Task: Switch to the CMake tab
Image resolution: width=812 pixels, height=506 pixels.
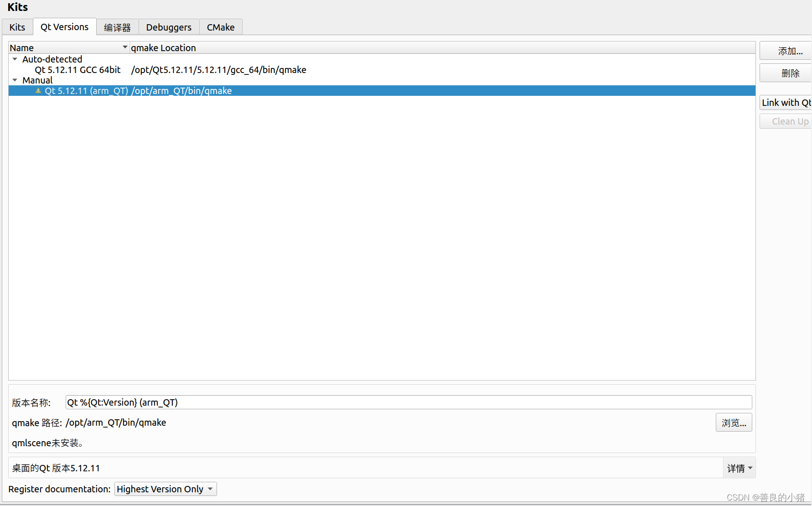Action: pos(221,27)
